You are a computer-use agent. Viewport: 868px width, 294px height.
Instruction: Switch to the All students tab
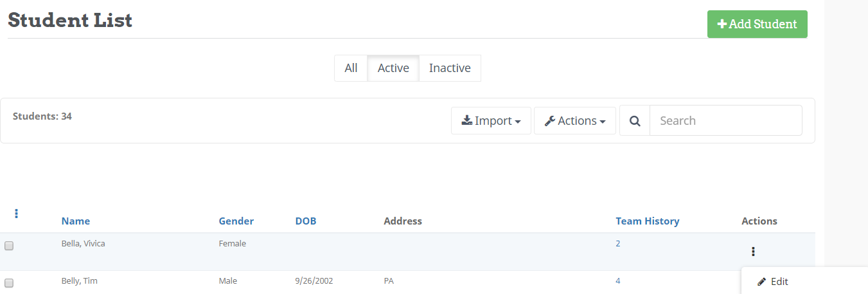[351, 68]
